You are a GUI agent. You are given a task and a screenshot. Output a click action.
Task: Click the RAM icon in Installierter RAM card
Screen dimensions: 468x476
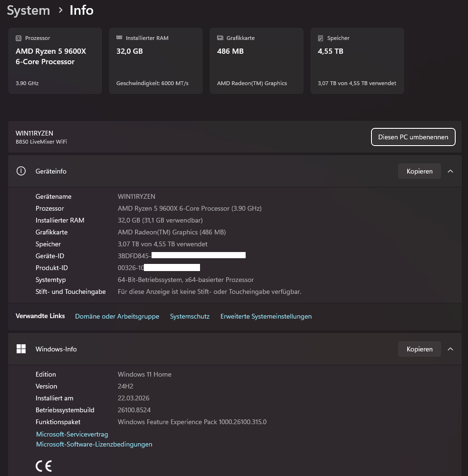(119, 38)
